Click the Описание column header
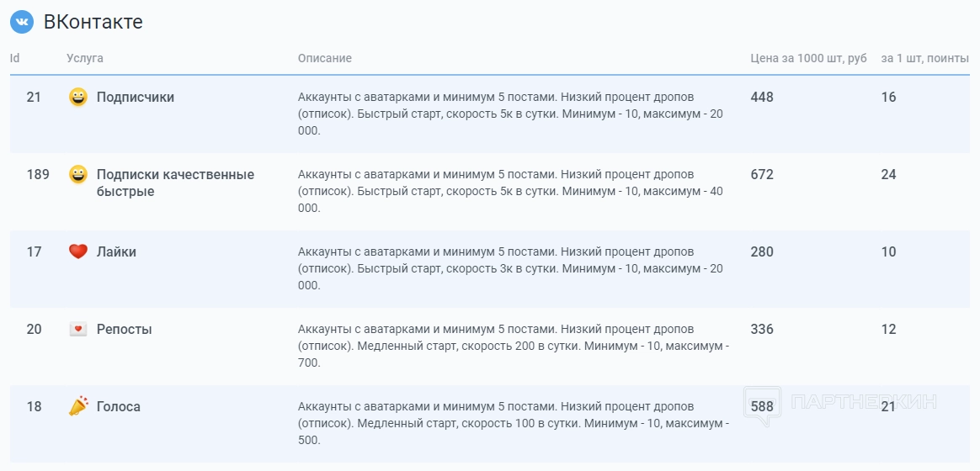 click(x=325, y=58)
